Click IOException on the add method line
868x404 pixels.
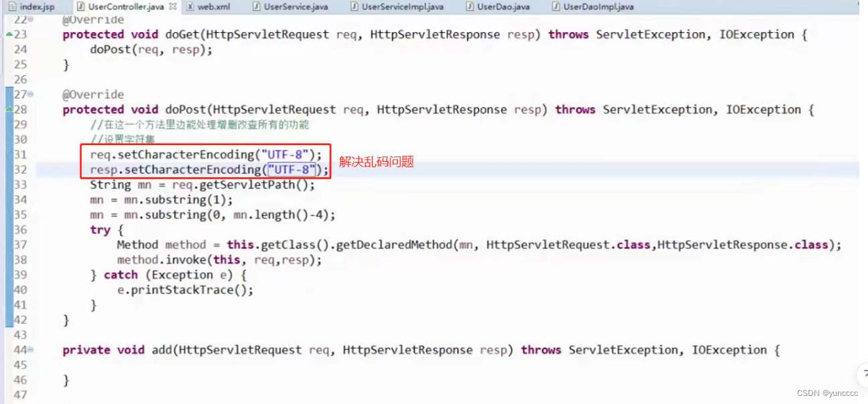730,350
